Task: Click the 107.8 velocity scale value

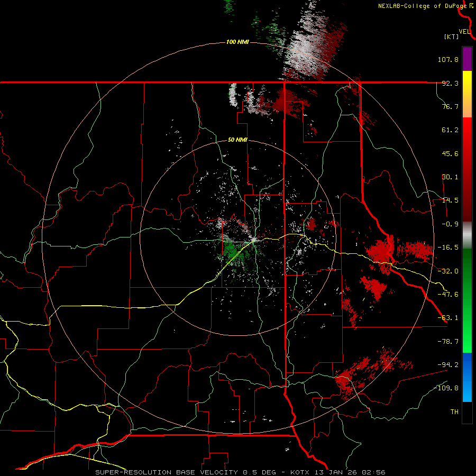Action: point(448,59)
